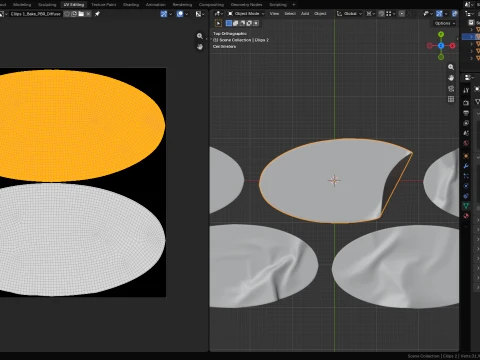
Task: Create new image icon in UV editor header
Action: (74, 14)
